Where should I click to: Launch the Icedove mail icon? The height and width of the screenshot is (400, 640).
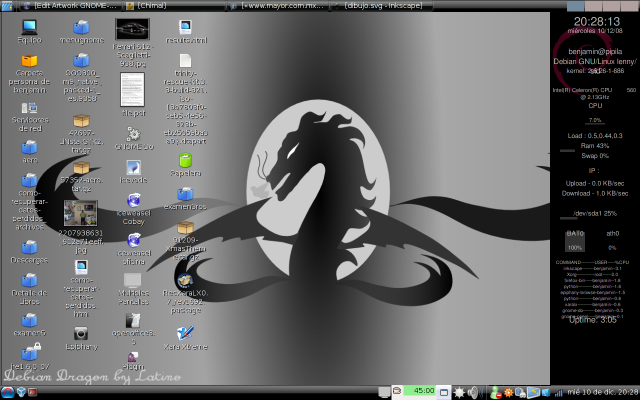tap(133, 167)
